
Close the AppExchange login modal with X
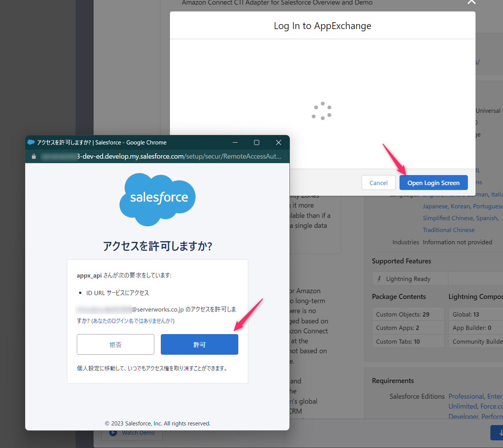point(472,2)
